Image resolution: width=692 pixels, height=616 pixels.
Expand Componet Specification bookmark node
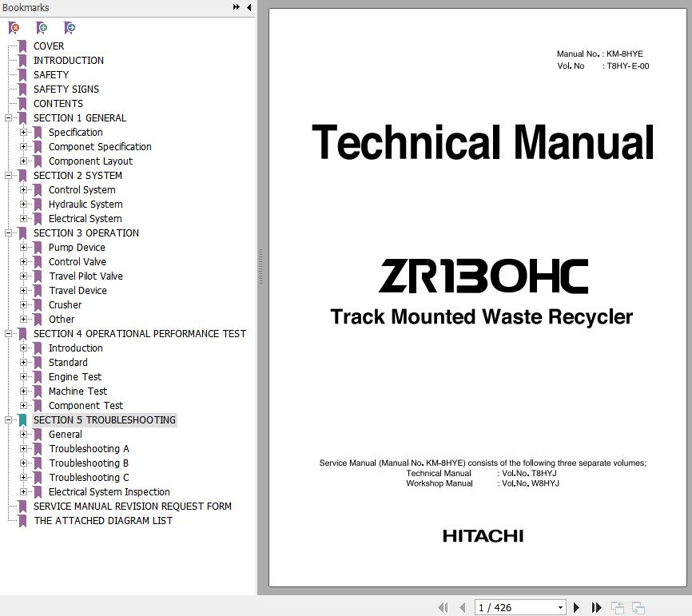23,146
